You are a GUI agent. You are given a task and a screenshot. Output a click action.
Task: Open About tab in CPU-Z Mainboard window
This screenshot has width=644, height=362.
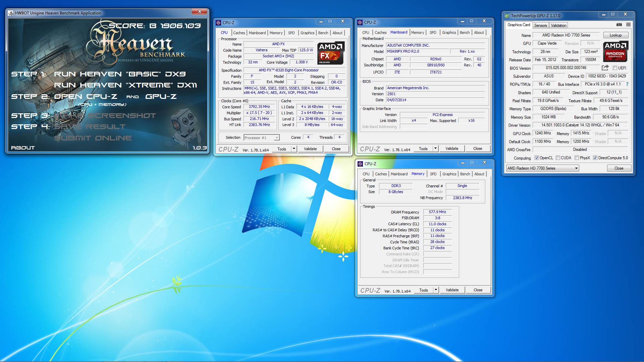click(x=479, y=33)
